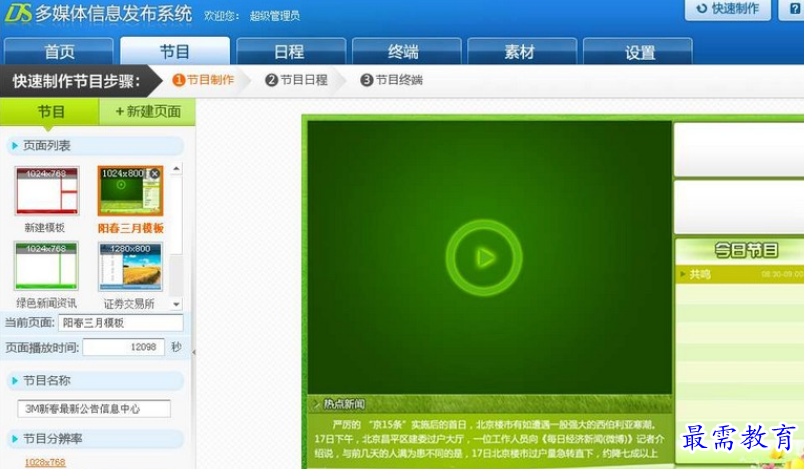The height and width of the screenshot is (469, 804).
Task: Click the 共鸣 program arrow icon
Action: [x=682, y=274]
